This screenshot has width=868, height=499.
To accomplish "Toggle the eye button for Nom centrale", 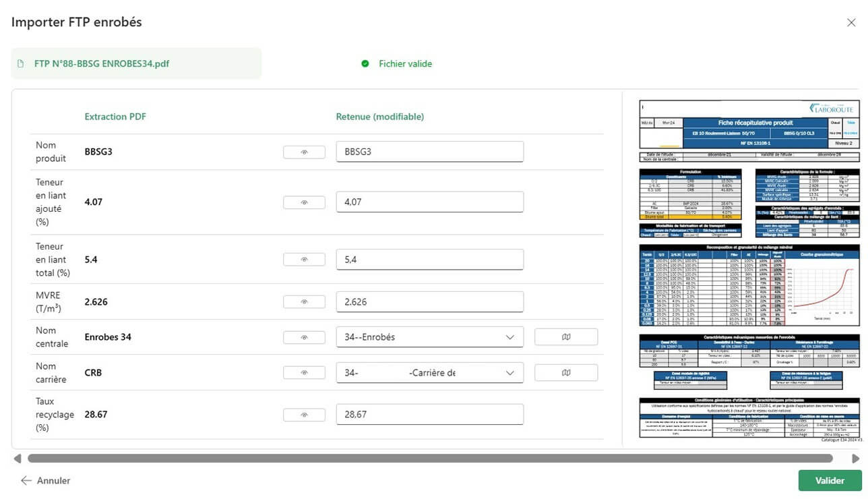I will click(304, 336).
